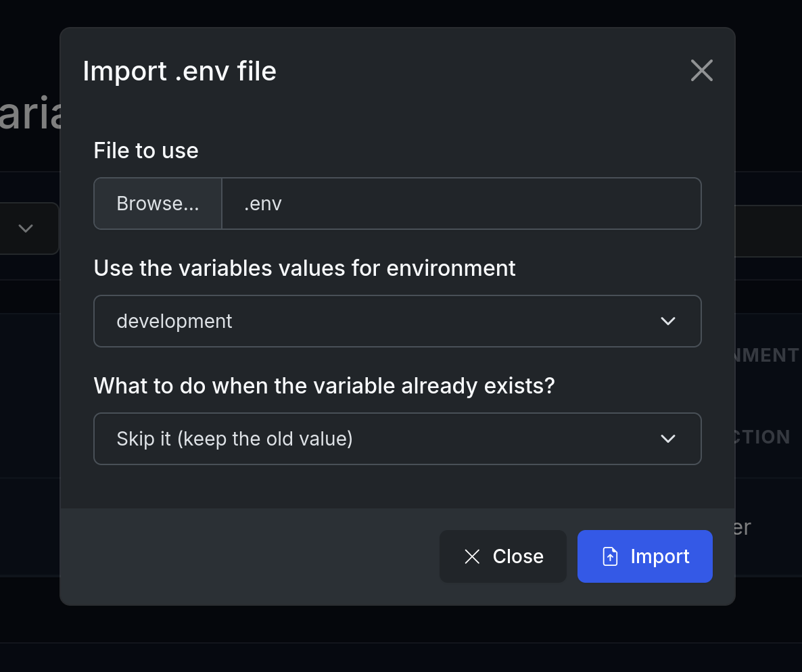Click the File to use label
This screenshot has height=672, width=802.
(x=145, y=150)
